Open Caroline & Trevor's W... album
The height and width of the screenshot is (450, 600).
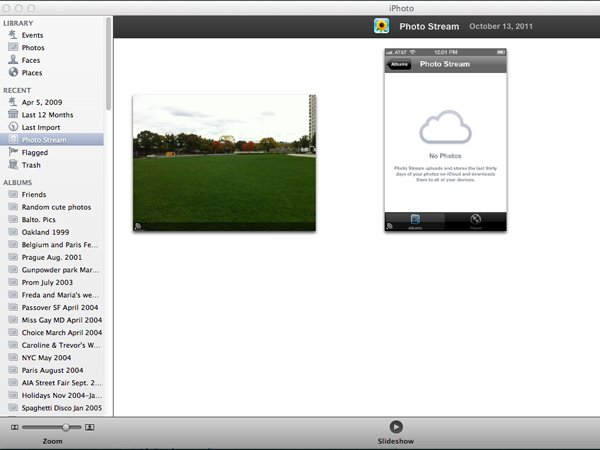pyautogui.click(x=52, y=345)
